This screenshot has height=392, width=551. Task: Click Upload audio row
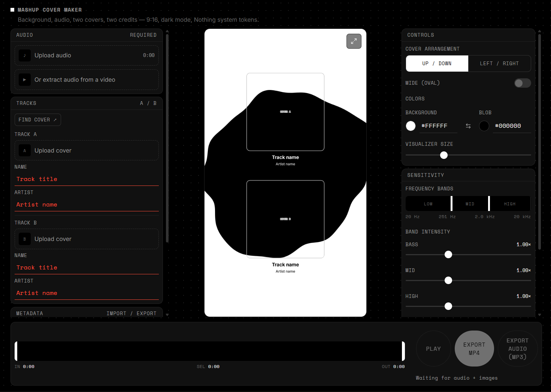(87, 55)
